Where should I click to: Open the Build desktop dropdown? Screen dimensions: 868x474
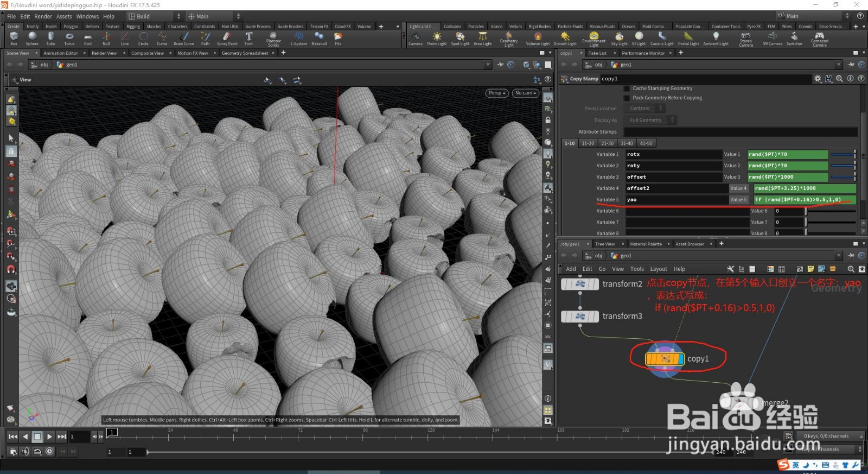pos(155,16)
